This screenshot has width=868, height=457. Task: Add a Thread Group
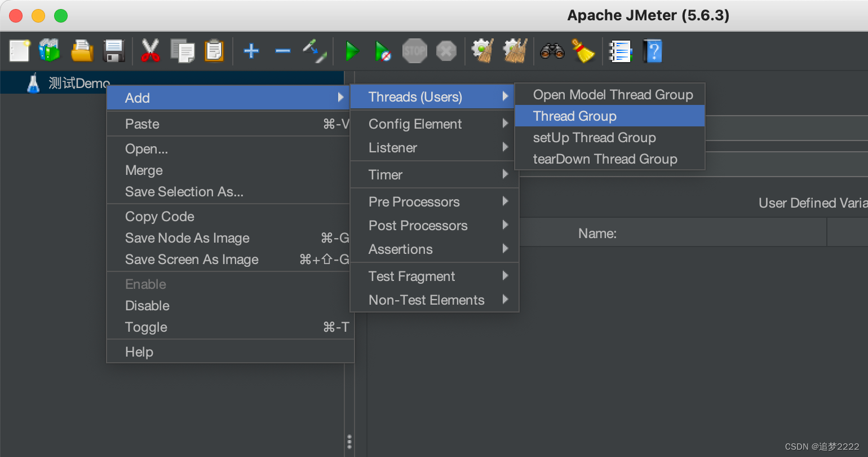point(610,116)
